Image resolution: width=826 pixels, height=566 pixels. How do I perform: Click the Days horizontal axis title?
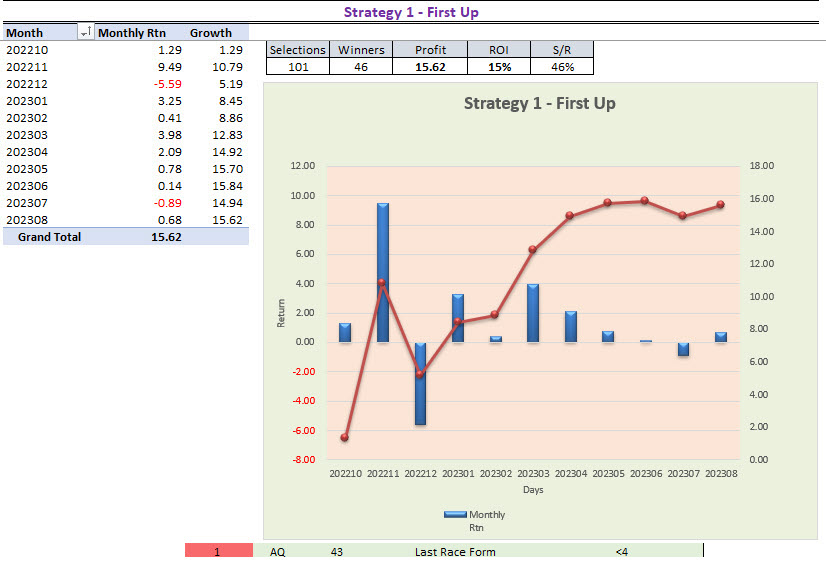(x=532, y=489)
